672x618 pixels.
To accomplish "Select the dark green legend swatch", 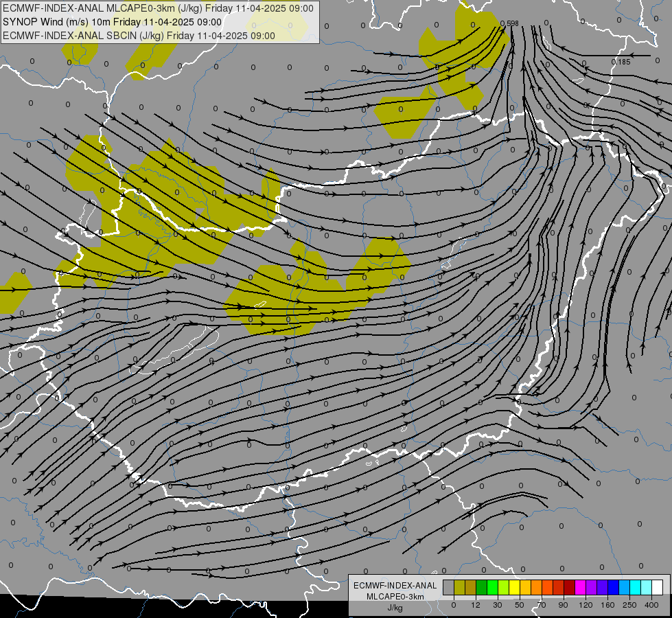I will click(482, 587).
